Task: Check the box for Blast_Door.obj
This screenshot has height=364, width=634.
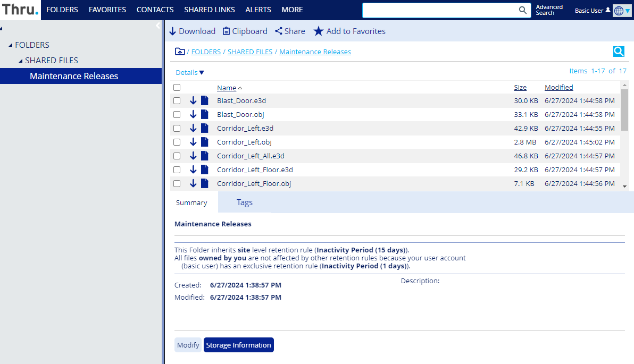Action: (x=177, y=114)
